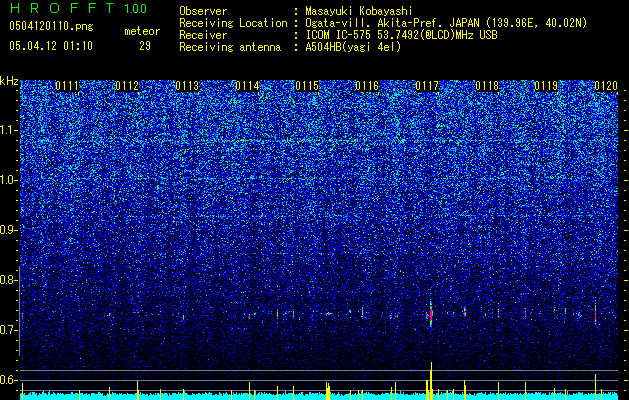Select the meteor count value 29
The width and height of the screenshot is (629, 400).
pyautogui.click(x=145, y=46)
